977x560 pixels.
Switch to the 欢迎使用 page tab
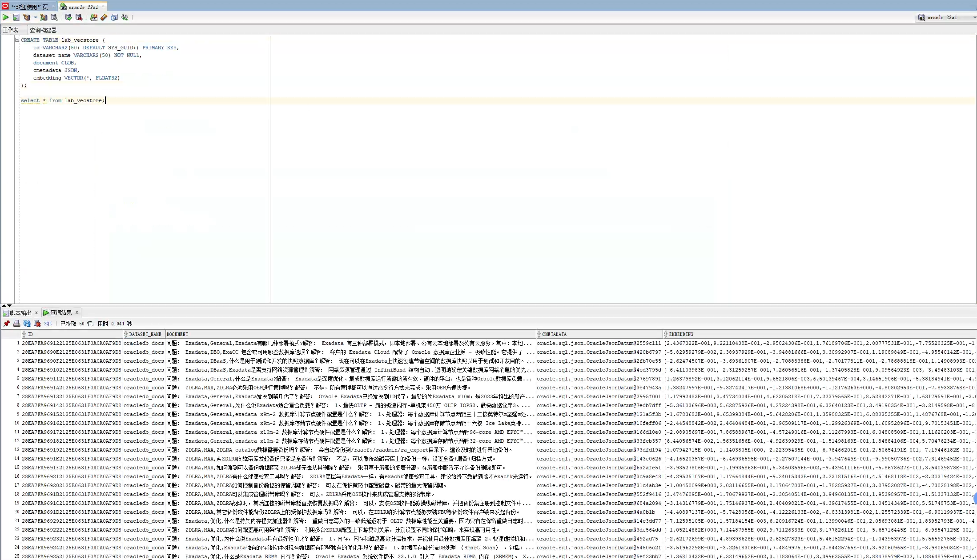coord(30,7)
